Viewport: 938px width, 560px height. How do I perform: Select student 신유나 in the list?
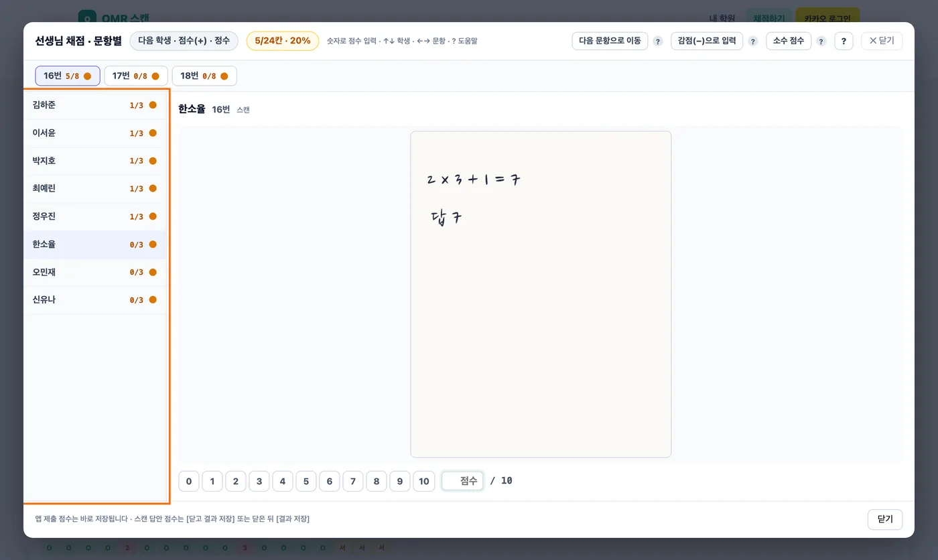pyautogui.click(x=95, y=300)
